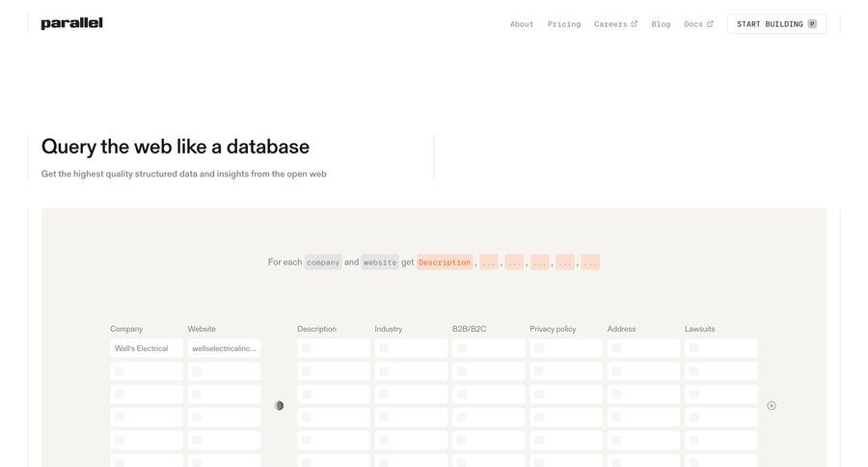Screen dimensions: 868x467
Task: Click the external link icon beside Careers
Action: [x=634, y=24]
